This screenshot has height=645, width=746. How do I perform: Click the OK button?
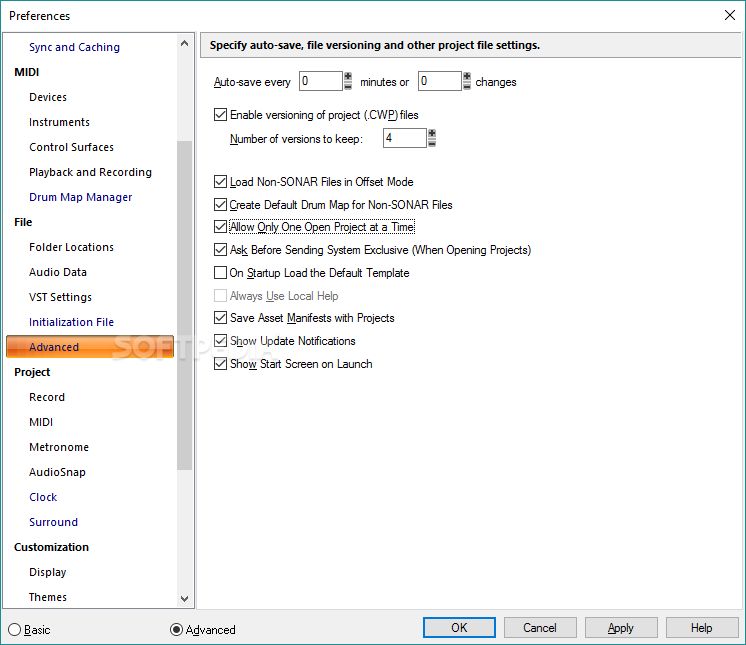click(x=459, y=628)
